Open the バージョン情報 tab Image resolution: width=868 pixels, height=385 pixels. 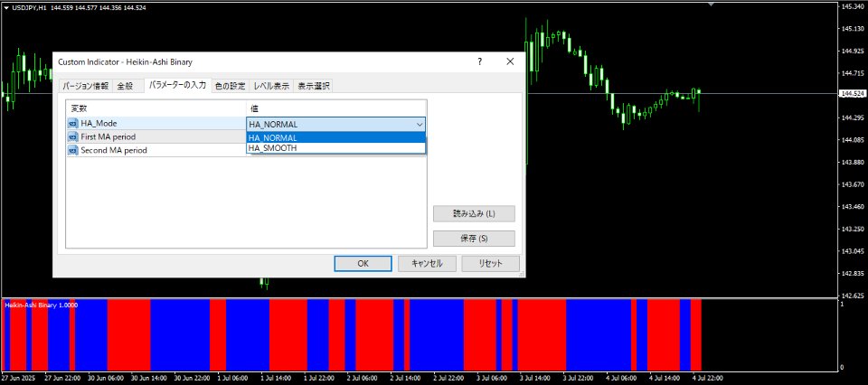(x=85, y=86)
